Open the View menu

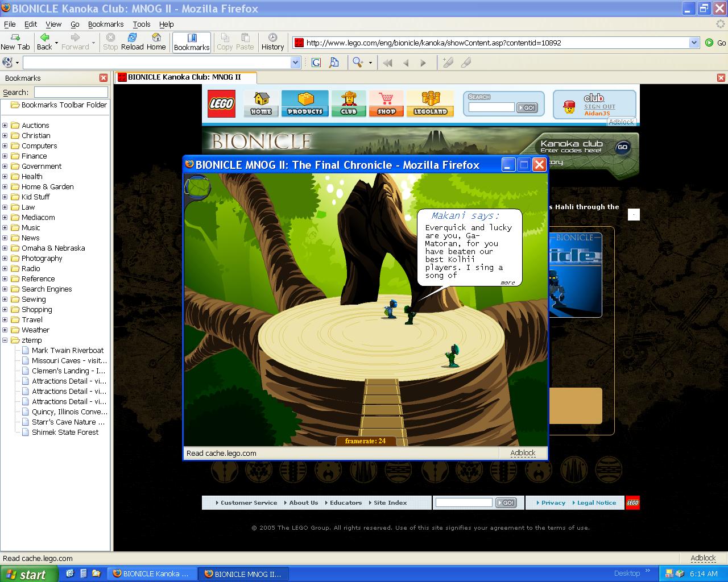coord(53,24)
